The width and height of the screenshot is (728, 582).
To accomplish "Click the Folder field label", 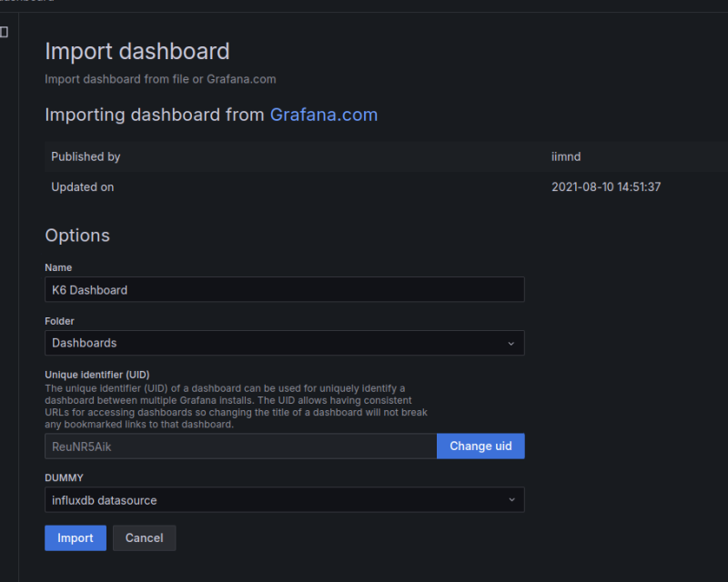I will (60, 322).
